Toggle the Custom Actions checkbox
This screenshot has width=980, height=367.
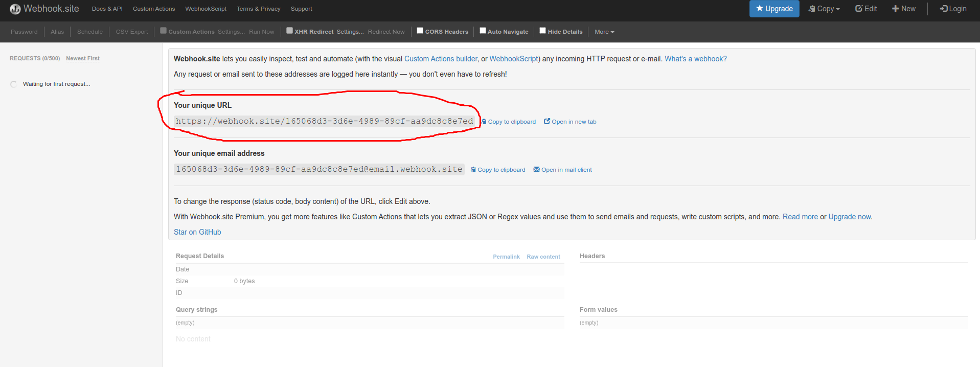coord(164,31)
